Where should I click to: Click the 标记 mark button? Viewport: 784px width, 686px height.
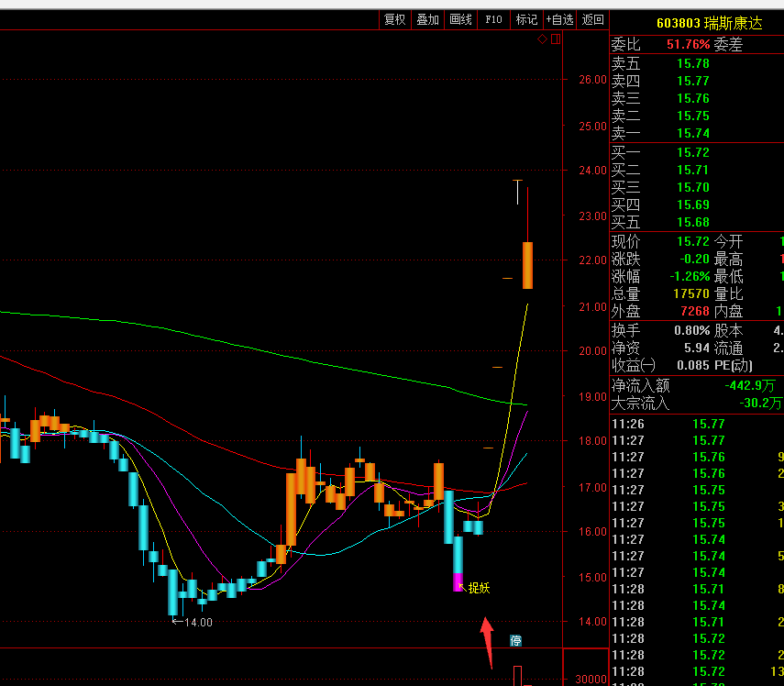click(526, 20)
